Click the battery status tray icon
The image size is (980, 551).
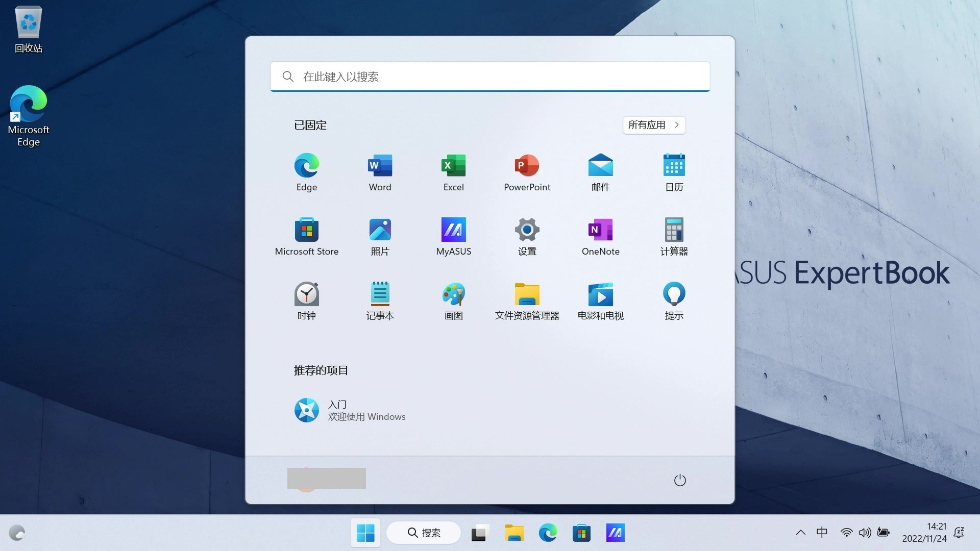click(884, 533)
